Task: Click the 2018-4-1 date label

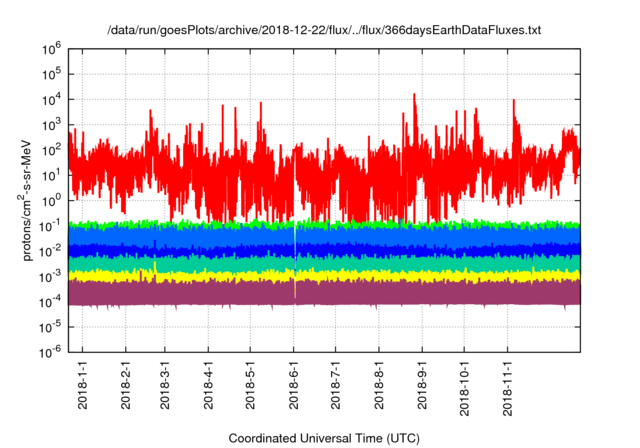Action: 208,385
